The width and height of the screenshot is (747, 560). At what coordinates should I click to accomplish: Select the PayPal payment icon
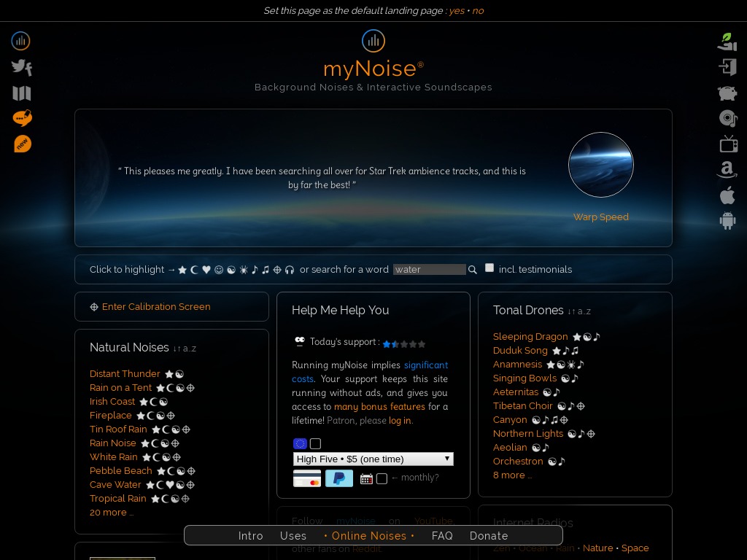pyautogui.click(x=339, y=478)
